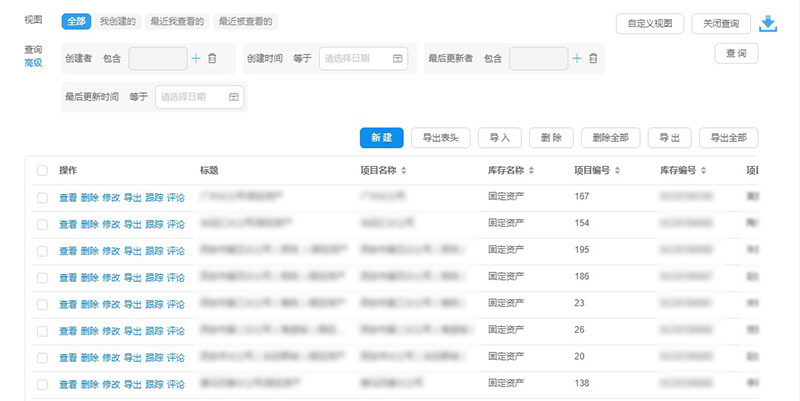
Task: Click the 创建者 filter input box
Action: (157, 59)
